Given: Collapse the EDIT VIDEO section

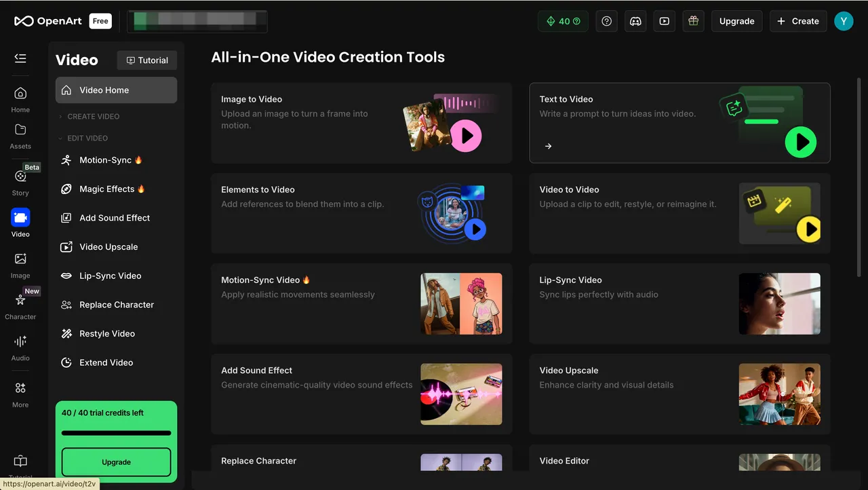Looking at the screenshot, I should click(x=87, y=138).
